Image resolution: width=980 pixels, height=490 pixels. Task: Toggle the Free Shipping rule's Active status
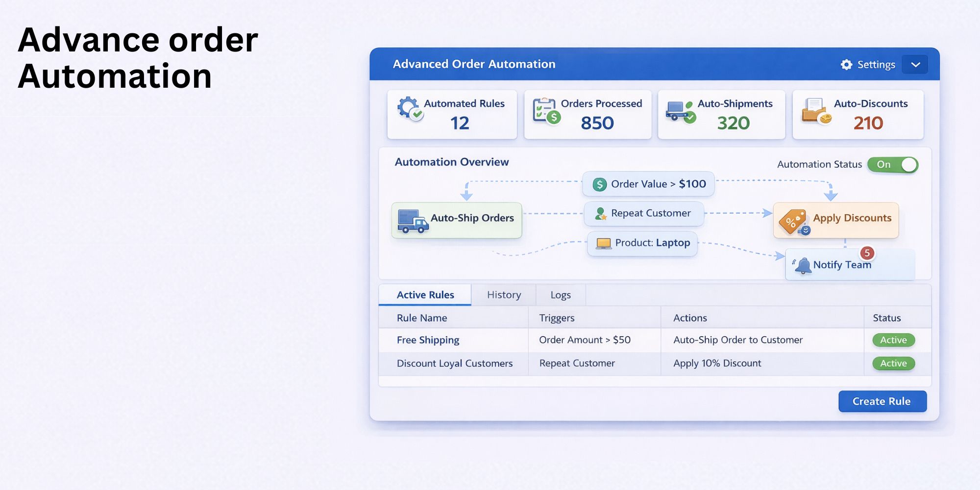coord(893,340)
